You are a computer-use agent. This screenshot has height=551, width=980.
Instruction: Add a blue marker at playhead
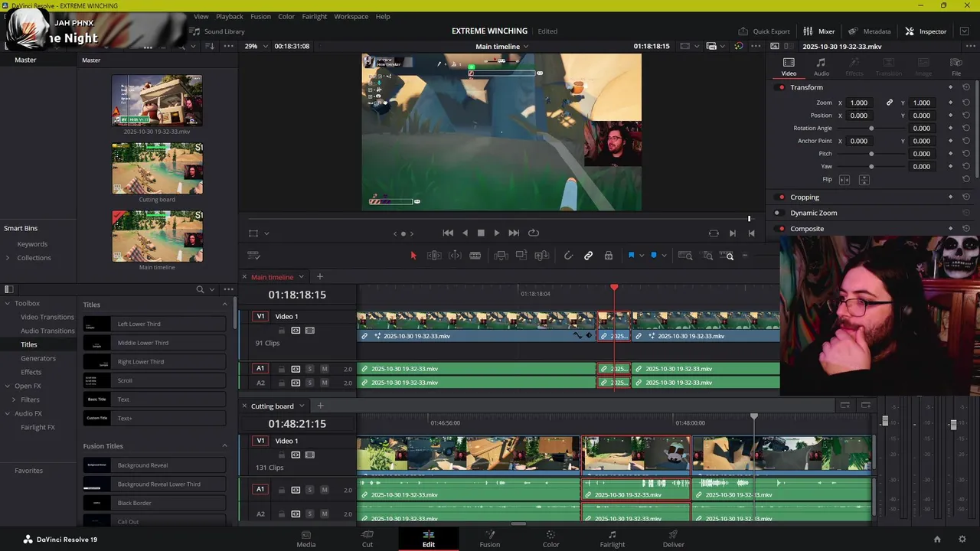tap(654, 256)
